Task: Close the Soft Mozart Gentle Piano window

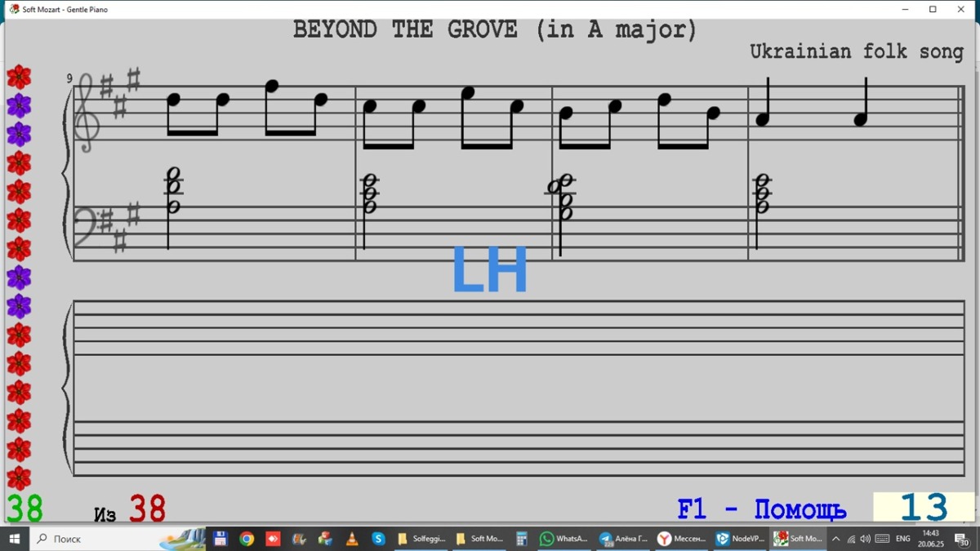Action: tap(960, 9)
